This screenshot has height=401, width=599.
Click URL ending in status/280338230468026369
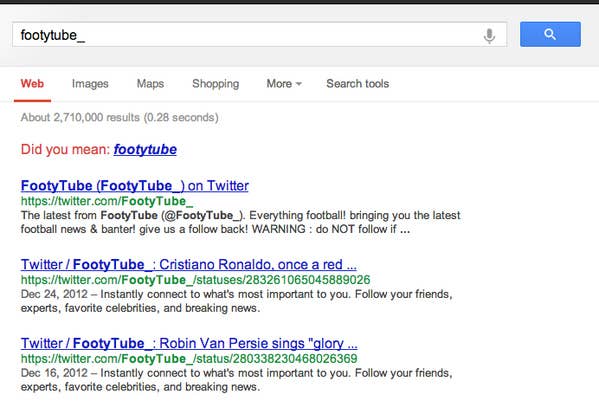point(189,359)
